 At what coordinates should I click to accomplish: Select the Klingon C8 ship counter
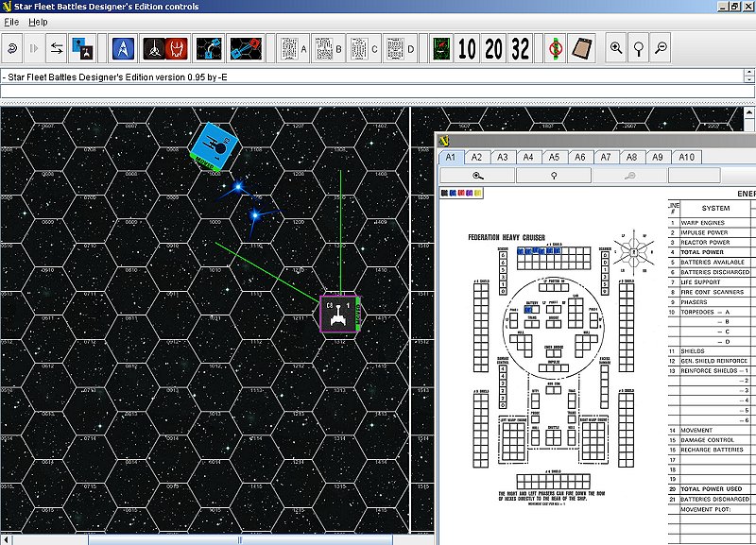coord(340,314)
